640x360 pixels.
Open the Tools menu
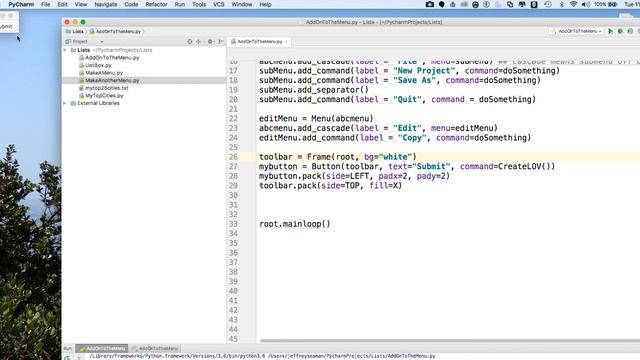click(x=199, y=4)
